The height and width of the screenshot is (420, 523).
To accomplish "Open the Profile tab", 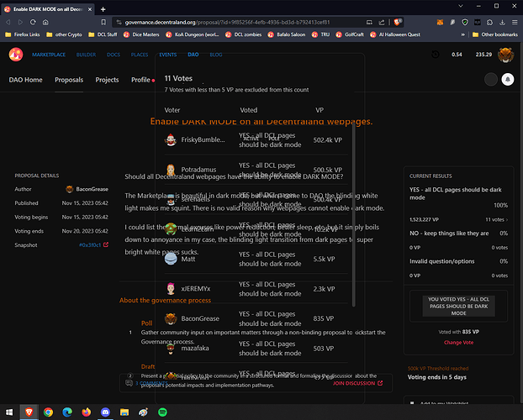I will (x=140, y=80).
